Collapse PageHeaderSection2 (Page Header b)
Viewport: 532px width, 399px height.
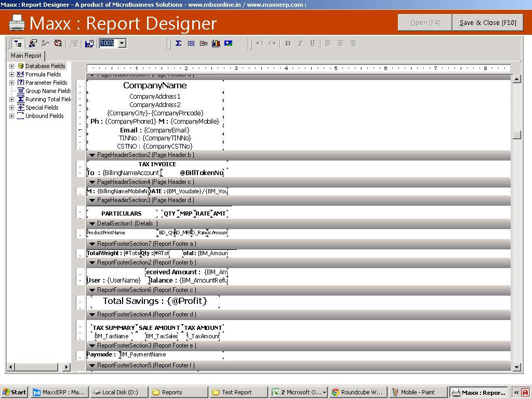[x=92, y=155]
